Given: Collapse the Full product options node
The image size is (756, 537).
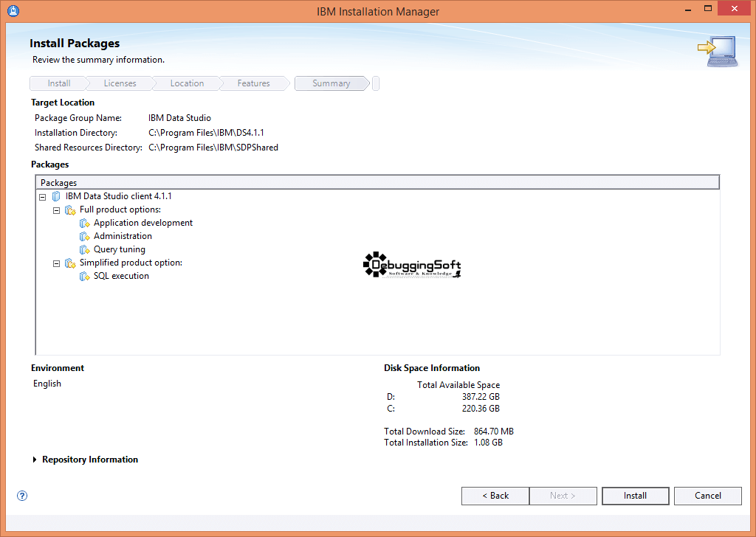Looking at the screenshot, I should coord(57,210).
